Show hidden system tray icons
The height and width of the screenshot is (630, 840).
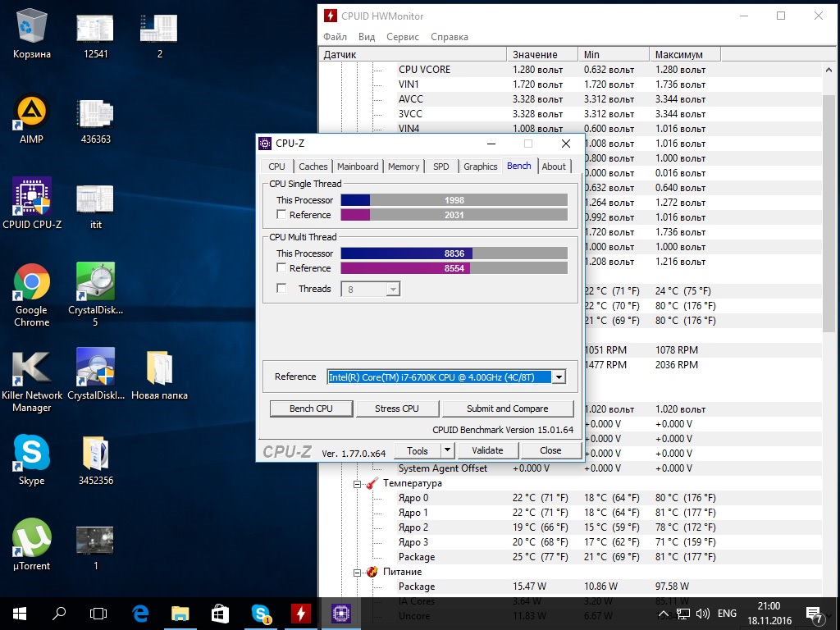pyautogui.click(x=663, y=614)
